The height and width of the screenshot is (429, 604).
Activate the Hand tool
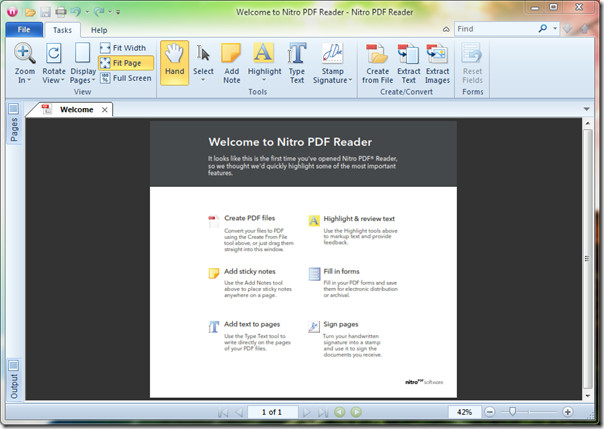(174, 63)
